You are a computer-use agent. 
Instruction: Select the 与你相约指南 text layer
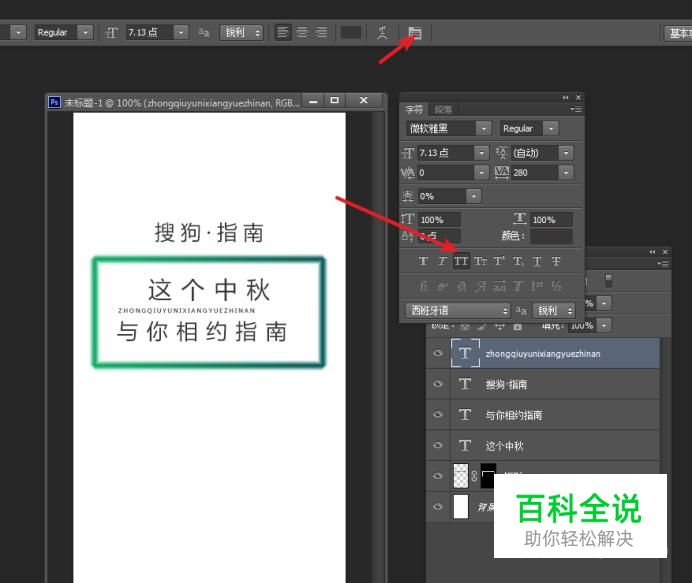(555, 414)
